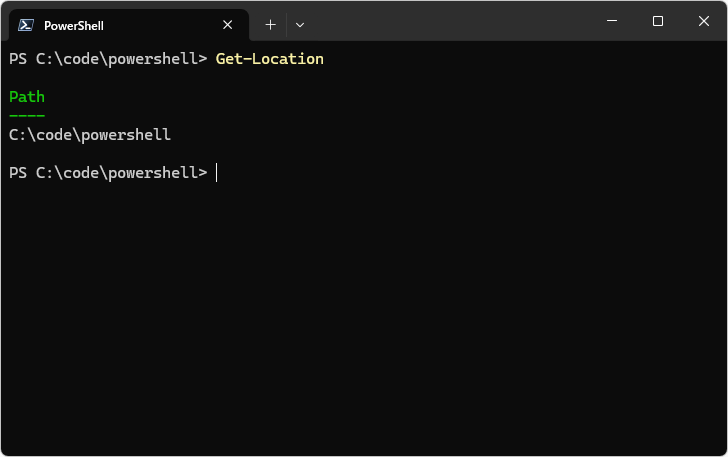Select the PowerShell tab title
This screenshot has height=457, width=728.
point(74,25)
